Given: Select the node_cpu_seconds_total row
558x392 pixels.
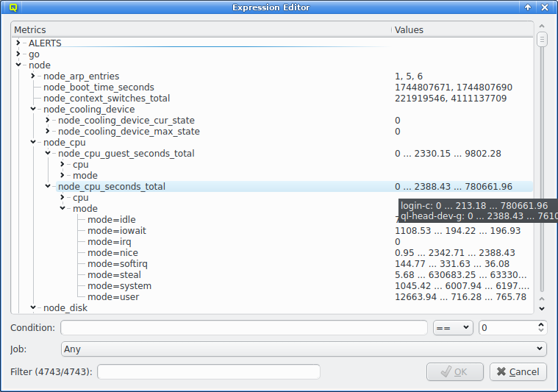Looking at the screenshot, I should click(x=294, y=187).
